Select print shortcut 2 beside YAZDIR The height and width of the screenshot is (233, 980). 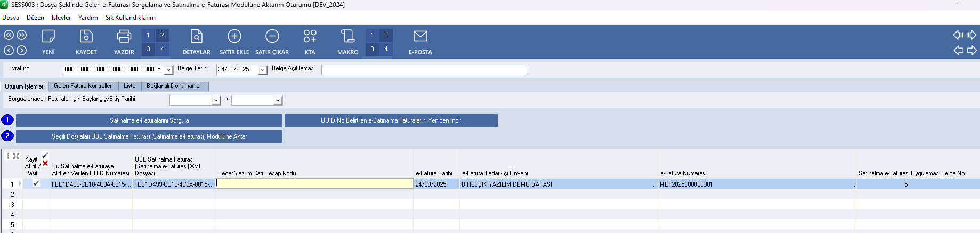pos(162,35)
